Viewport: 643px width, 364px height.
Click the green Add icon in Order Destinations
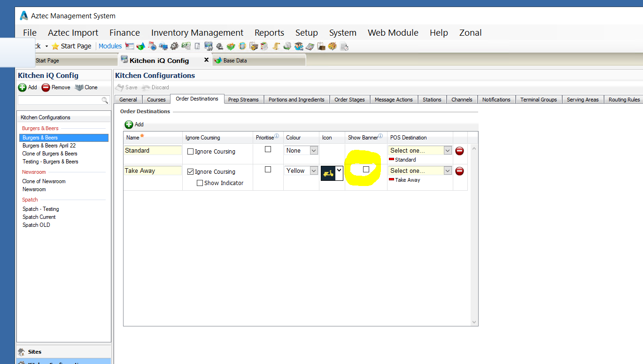pos(129,124)
